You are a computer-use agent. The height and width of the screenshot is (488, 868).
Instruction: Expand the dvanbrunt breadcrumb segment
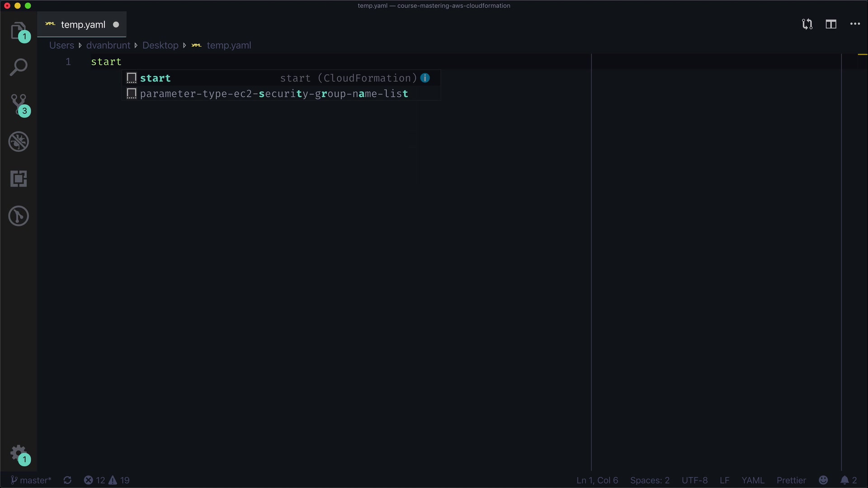[108, 46]
